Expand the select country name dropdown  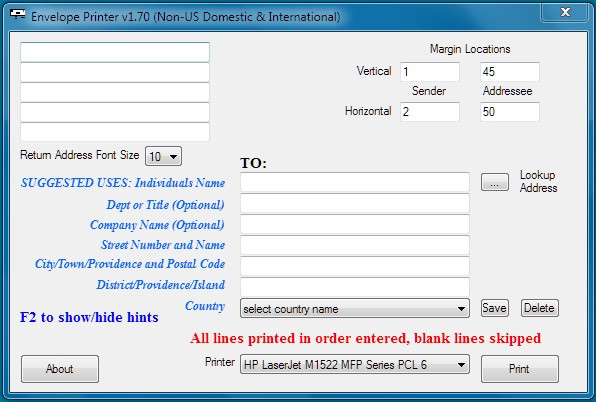click(355, 308)
